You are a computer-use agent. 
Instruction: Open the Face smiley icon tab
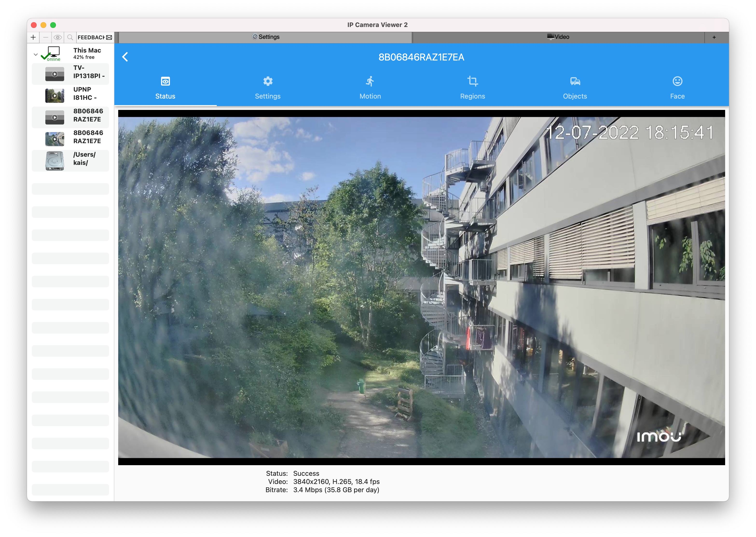coord(677,87)
